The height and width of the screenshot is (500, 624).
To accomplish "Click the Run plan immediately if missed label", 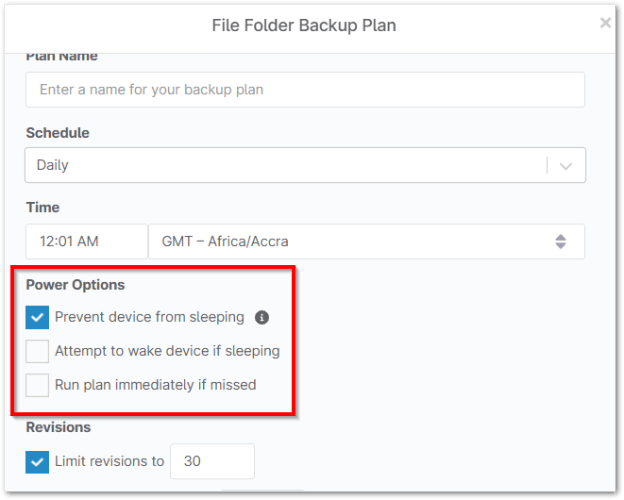I will [155, 385].
